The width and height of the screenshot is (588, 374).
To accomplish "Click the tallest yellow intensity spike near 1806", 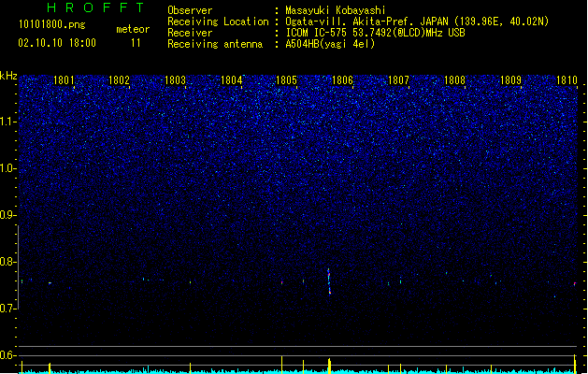I will (x=329, y=366).
